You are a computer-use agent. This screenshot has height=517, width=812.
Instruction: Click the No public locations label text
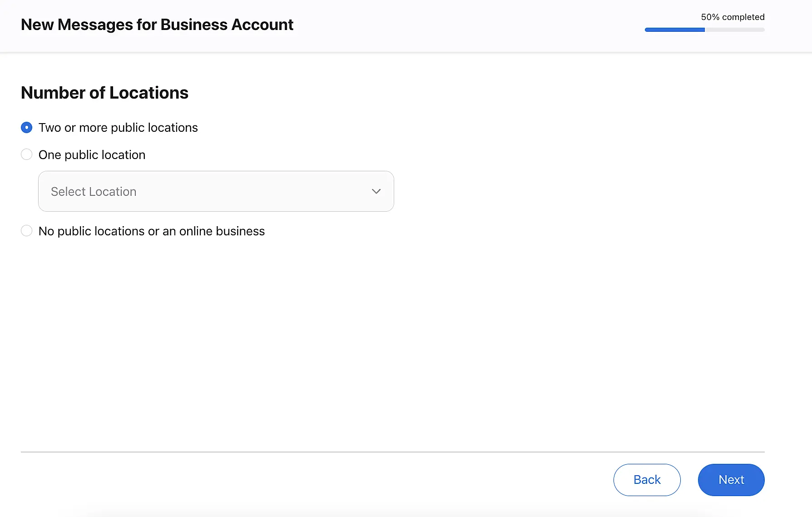[x=152, y=231]
